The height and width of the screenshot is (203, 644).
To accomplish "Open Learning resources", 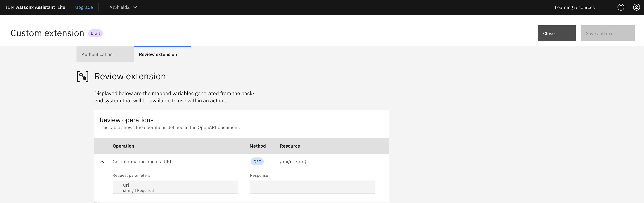I will (x=574, y=7).
